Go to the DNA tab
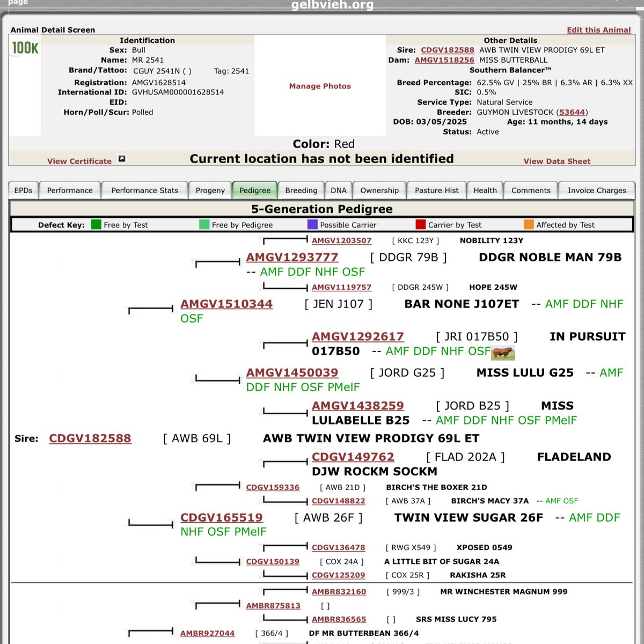This screenshot has height=644, width=644. (x=339, y=191)
